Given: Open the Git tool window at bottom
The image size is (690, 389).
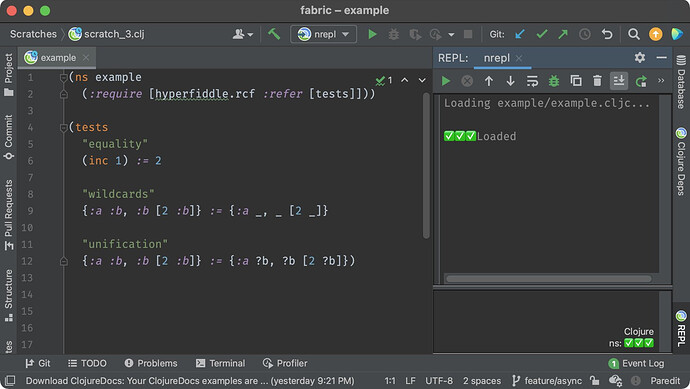Looking at the screenshot, I should (x=38, y=363).
